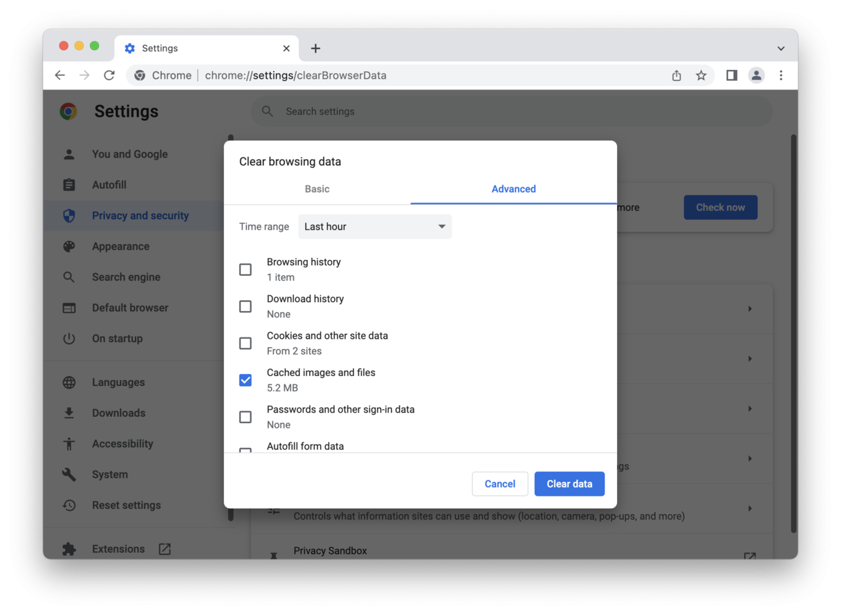Click the Search engine magnifier icon
This screenshot has width=841, height=616.
click(69, 277)
